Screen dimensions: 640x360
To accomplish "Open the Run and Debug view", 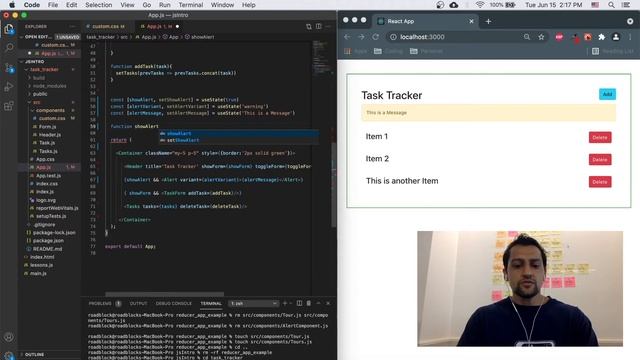I will pyautogui.click(x=9, y=87).
